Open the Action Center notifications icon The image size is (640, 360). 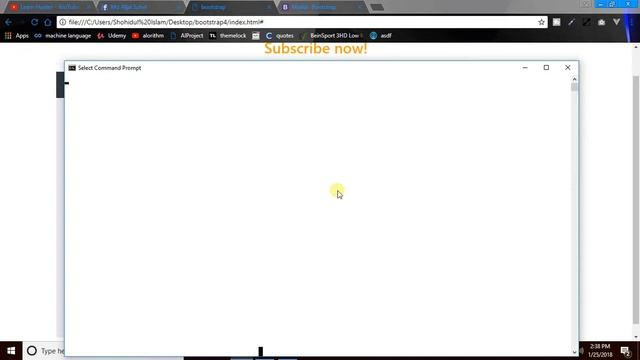pos(625,351)
